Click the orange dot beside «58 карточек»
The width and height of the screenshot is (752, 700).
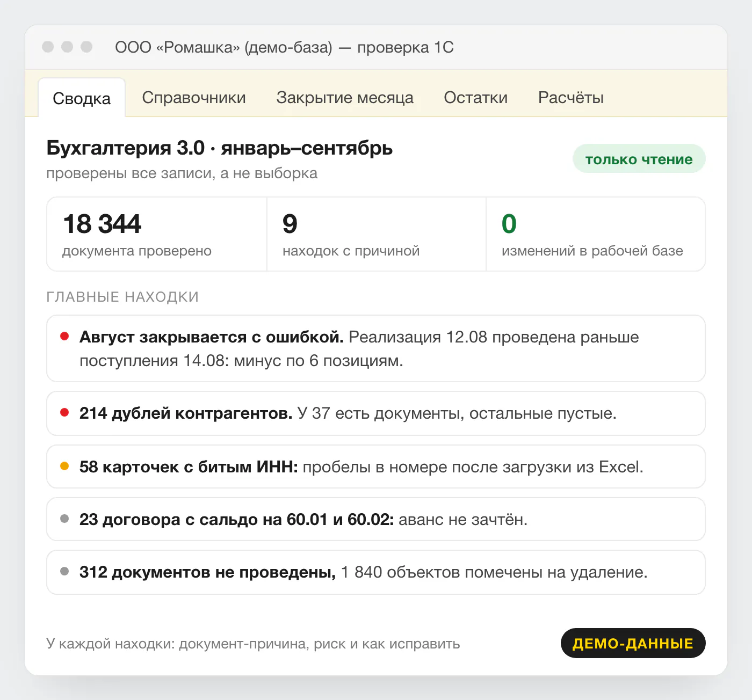(x=64, y=466)
